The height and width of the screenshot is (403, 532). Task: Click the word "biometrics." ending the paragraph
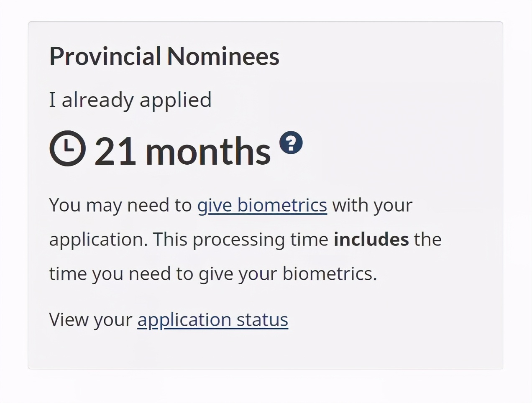click(x=330, y=274)
